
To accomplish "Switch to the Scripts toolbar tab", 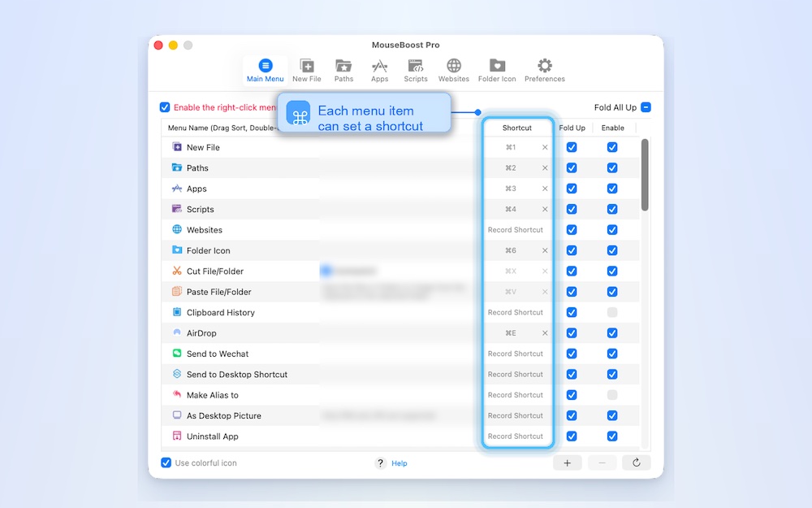I will click(415, 71).
